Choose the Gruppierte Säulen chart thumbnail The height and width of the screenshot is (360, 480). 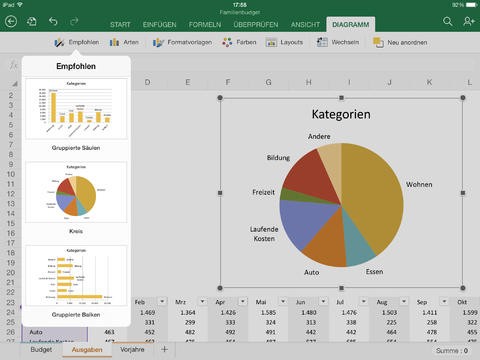pos(76,109)
